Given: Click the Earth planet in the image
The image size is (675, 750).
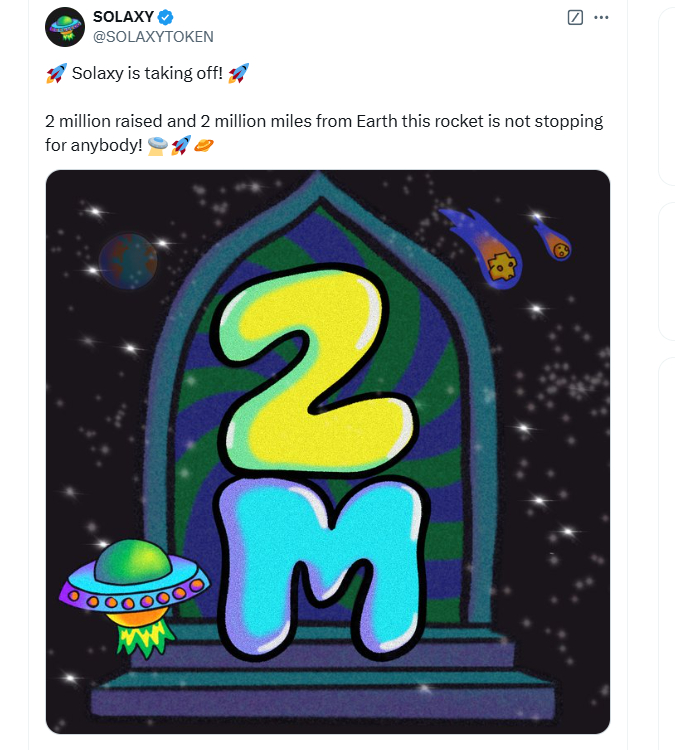Looking at the screenshot, I should coord(128,261).
